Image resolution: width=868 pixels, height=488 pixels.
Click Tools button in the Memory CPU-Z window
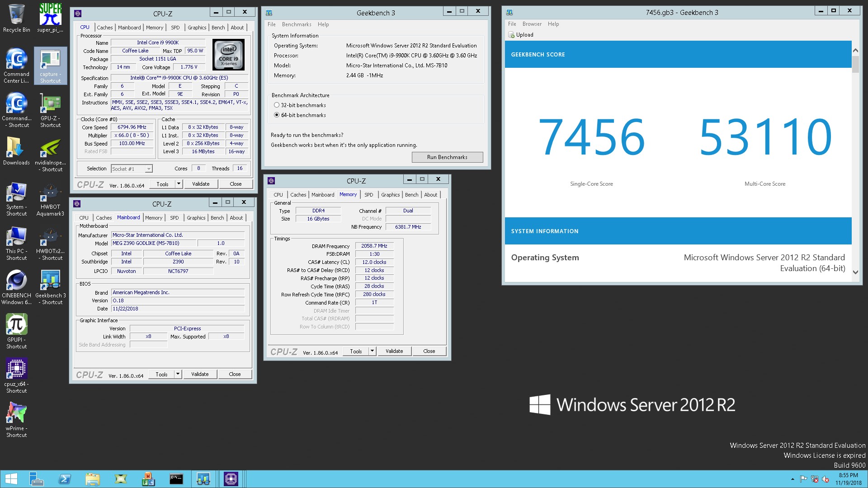(356, 351)
